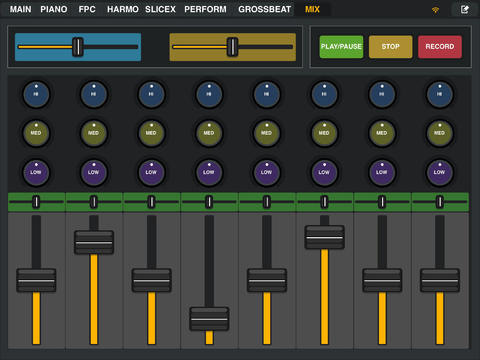
Task: Open the edit layout icon top-right
Action: pos(465,9)
